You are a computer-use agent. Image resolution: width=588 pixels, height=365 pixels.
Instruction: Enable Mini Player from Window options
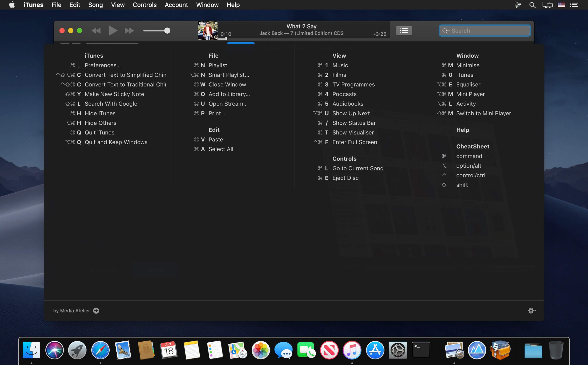coord(470,94)
